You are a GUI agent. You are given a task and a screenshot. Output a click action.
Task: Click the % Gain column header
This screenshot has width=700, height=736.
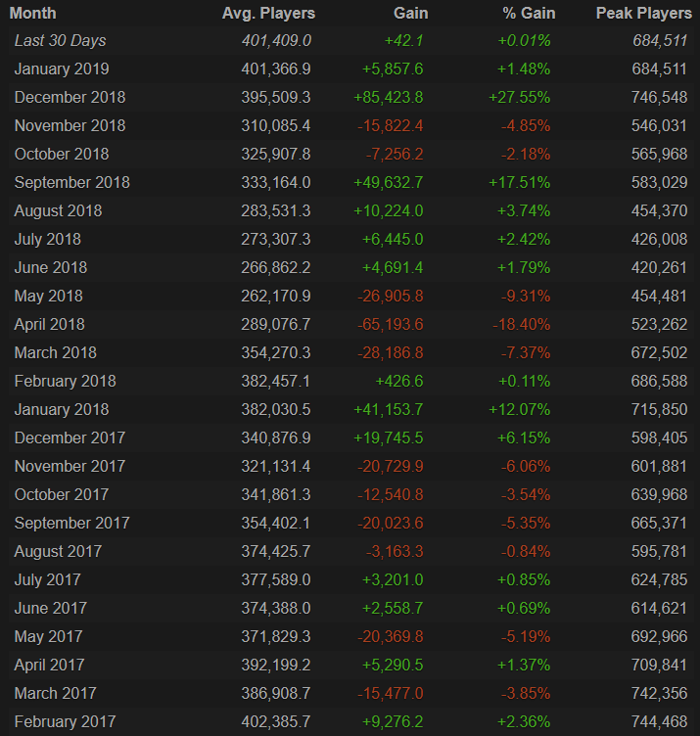coord(529,13)
